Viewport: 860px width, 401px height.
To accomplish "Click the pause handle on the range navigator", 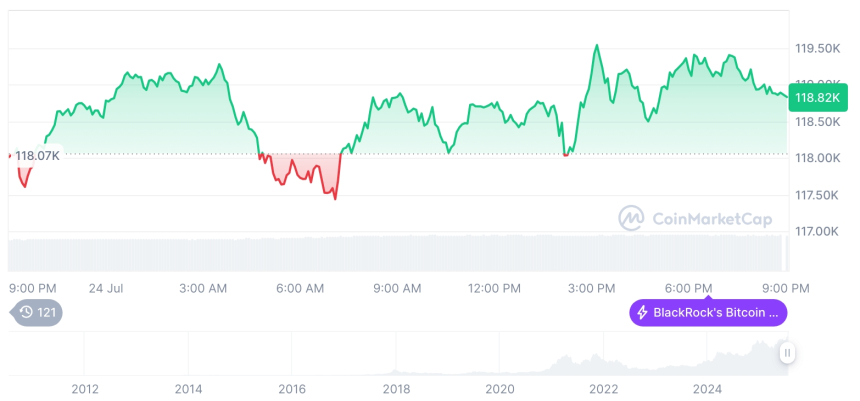I will [x=787, y=352].
